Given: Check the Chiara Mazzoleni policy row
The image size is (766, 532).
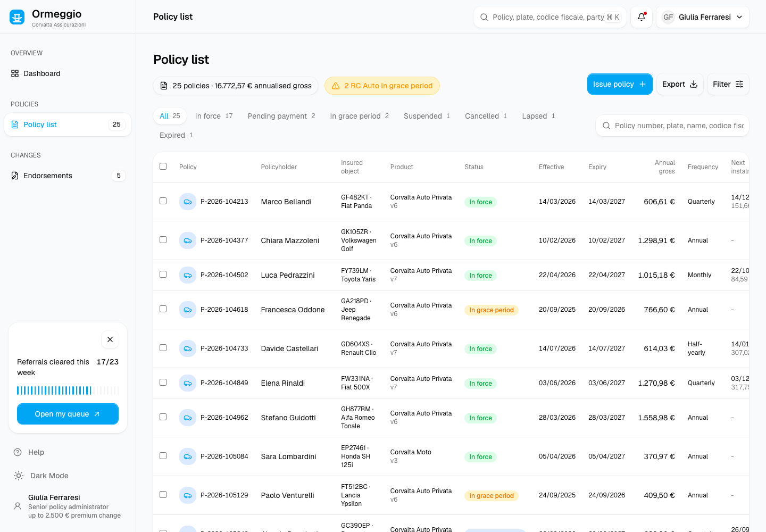Looking at the screenshot, I should [163, 239].
